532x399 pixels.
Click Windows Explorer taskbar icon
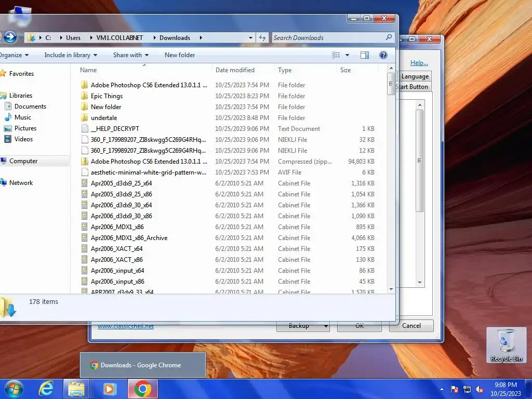tap(76, 389)
